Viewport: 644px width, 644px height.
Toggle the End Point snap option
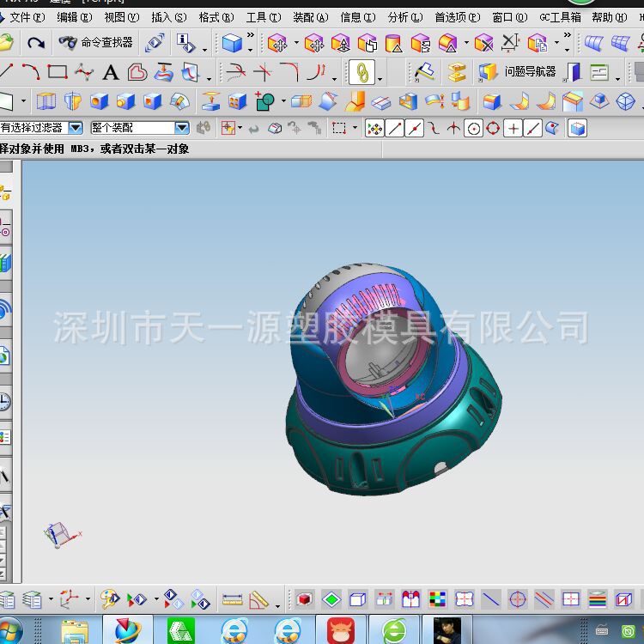point(395,129)
